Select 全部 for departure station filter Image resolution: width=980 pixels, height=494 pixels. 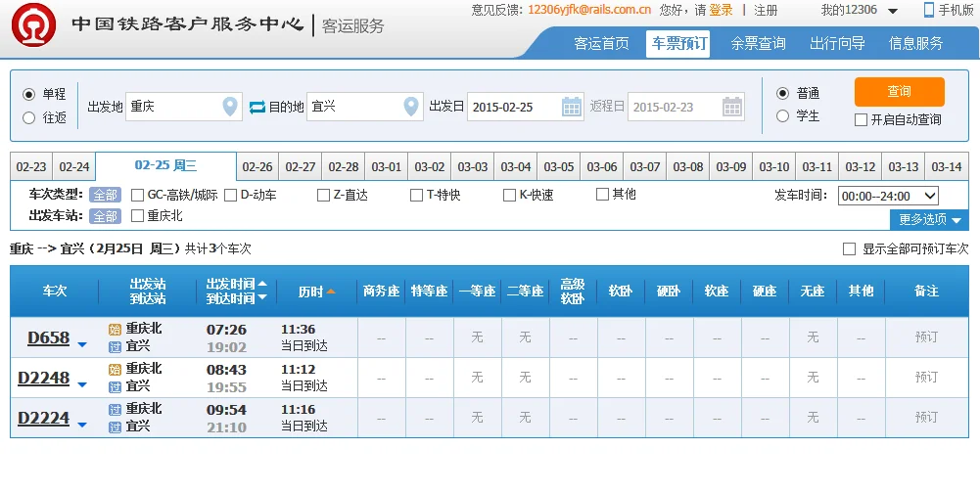pos(105,216)
